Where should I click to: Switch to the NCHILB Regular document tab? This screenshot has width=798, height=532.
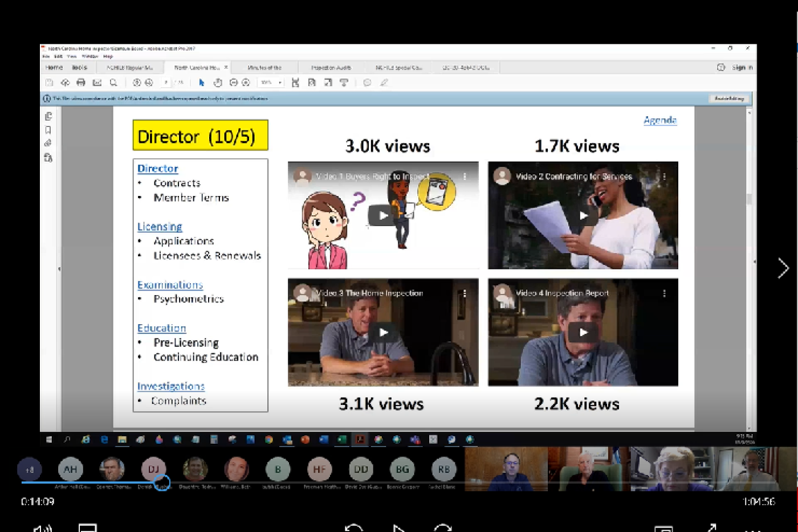pyautogui.click(x=129, y=67)
